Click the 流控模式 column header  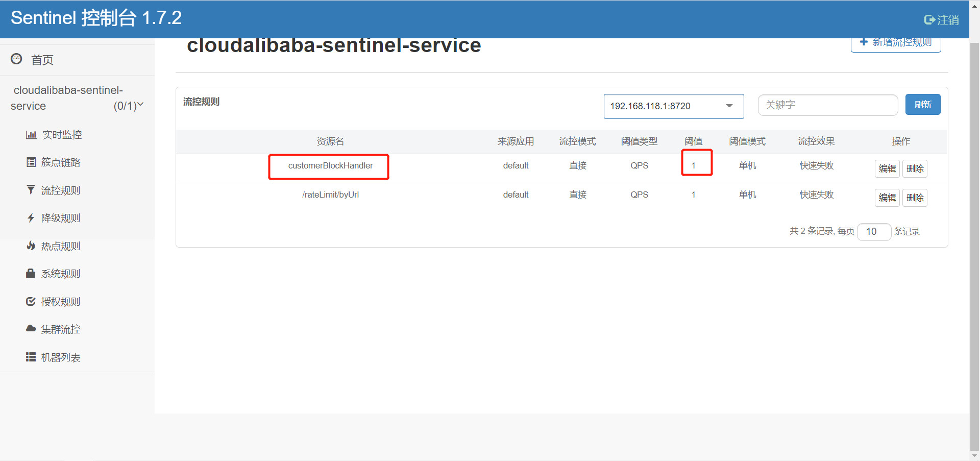point(577,141)
